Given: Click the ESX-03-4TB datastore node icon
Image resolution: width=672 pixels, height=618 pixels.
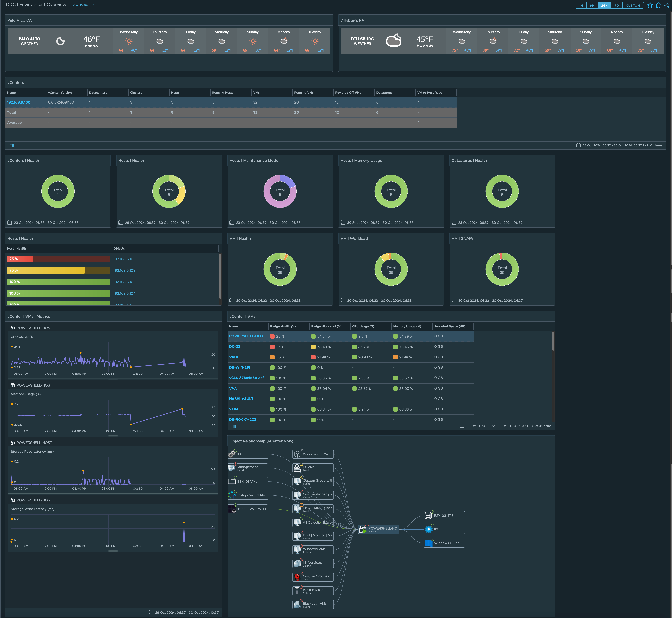Looking at the screenshot, I should [x=428, y=516].
